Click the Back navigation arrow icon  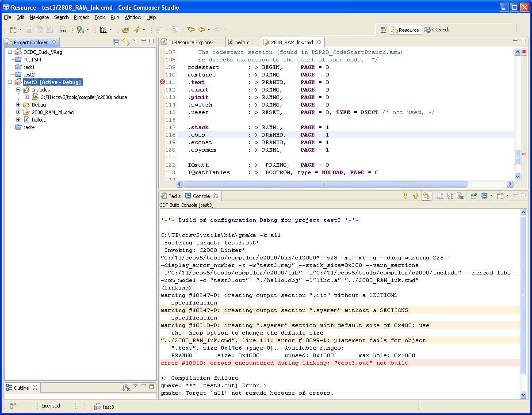click(x=202, y=30)
